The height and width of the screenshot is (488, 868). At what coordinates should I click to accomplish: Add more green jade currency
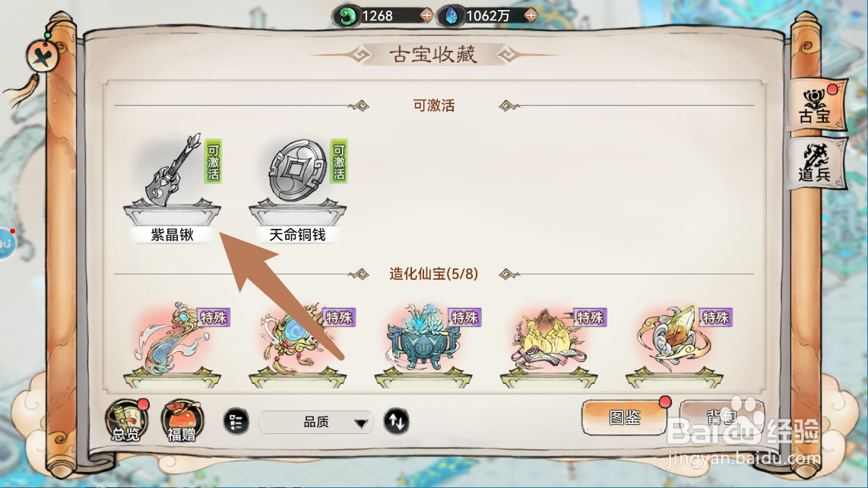pos(426,15)
